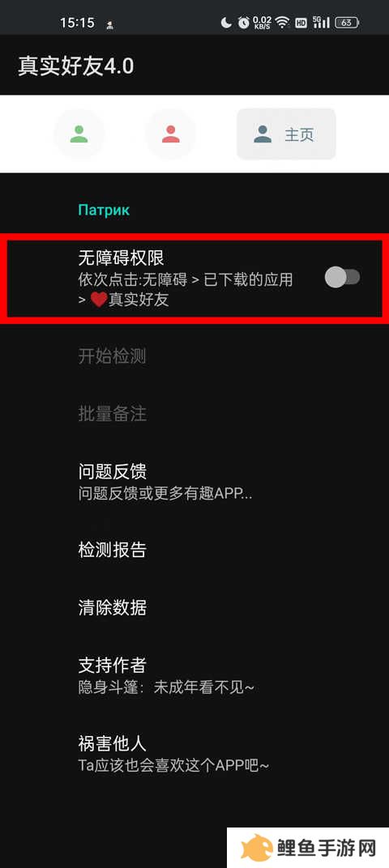Select 清除数据 to clear data
This screenshot has width=389, height=868.
coord(194,608)
